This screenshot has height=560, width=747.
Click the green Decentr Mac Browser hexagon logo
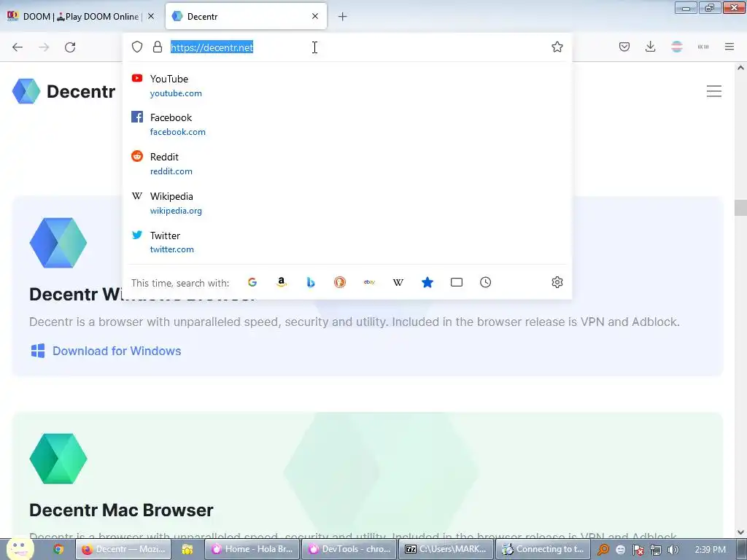tap(58, 459)
